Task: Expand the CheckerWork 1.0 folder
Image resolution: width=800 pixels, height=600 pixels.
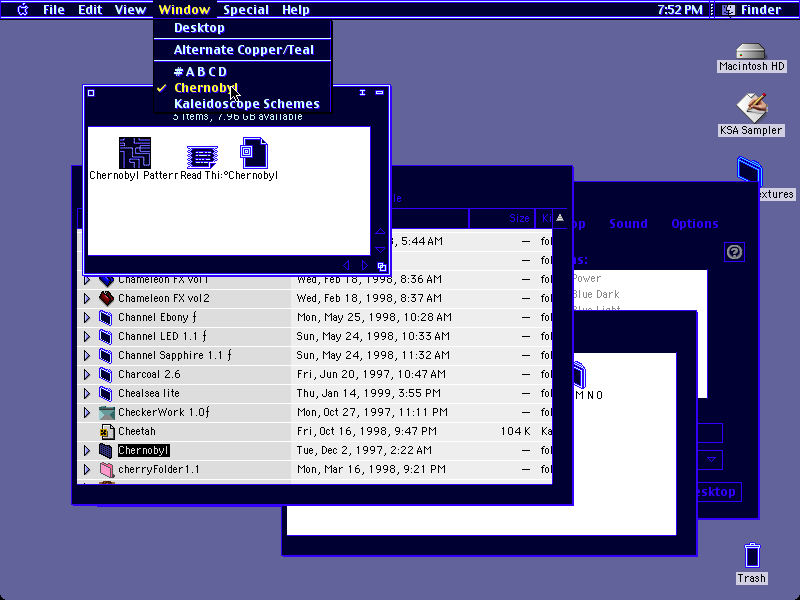Action: click(87, 412)
